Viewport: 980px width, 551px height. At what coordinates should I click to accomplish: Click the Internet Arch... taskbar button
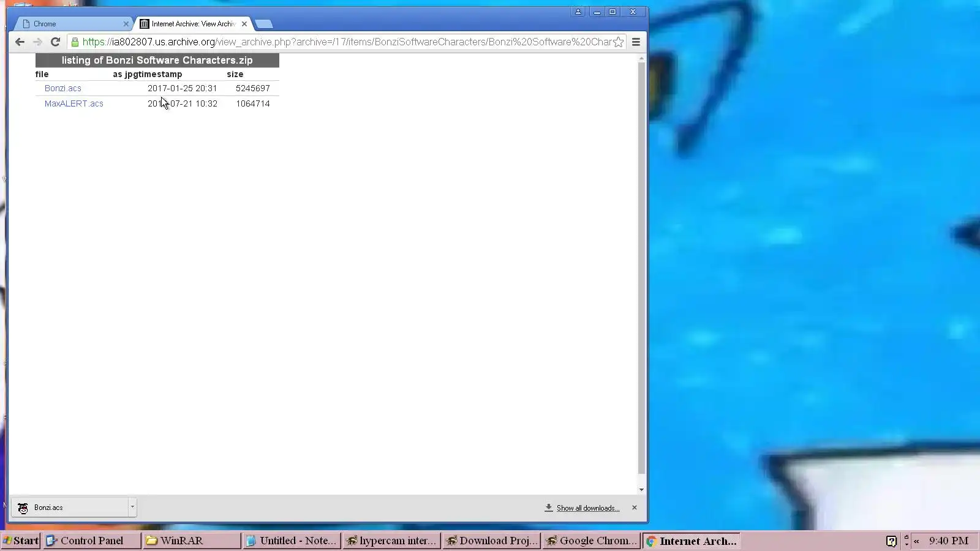tap(692, 541)
